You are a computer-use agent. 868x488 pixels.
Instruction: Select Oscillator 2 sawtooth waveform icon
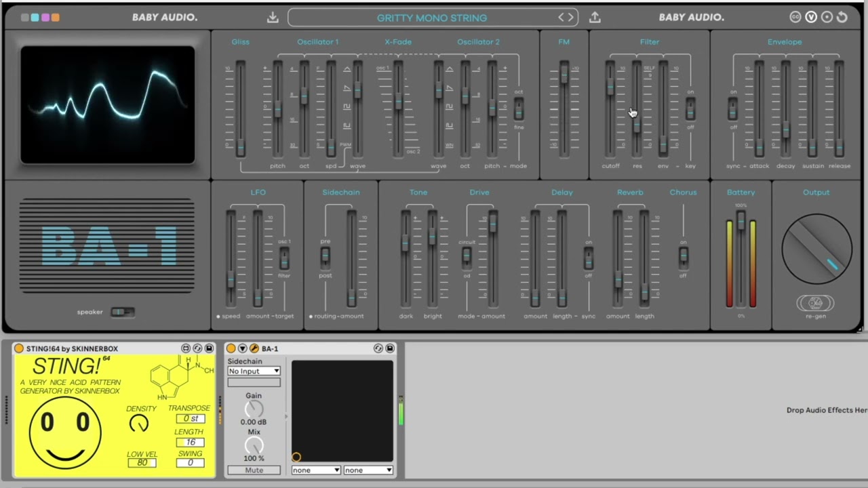point(449,88)
